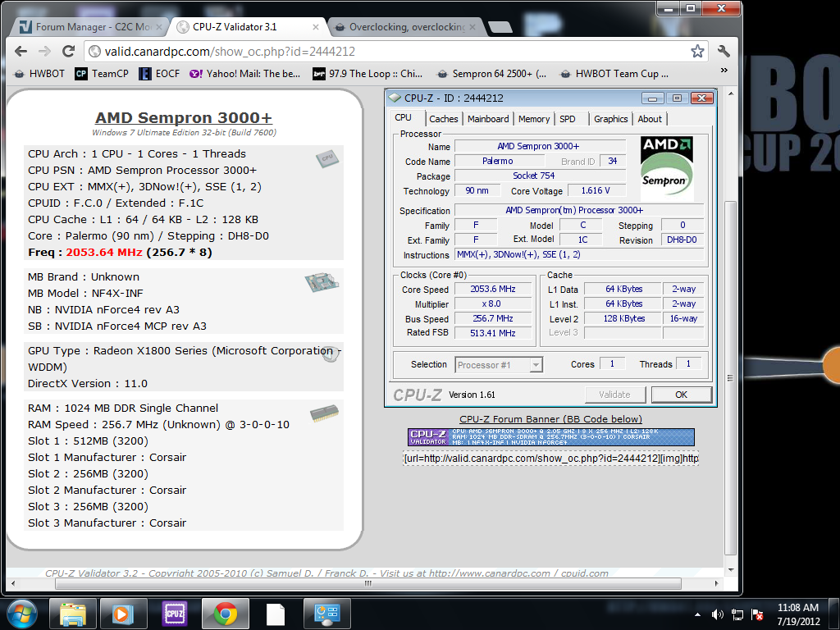The height and width of the screenshot is (630, 840).
Task: Click the Core Voltage 1.616 V value
Action: (x=596, y=190)
